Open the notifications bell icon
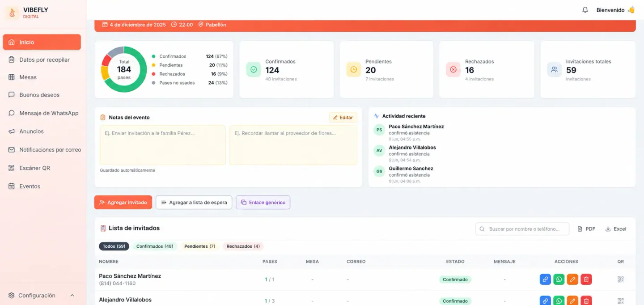 coord(585,10)
